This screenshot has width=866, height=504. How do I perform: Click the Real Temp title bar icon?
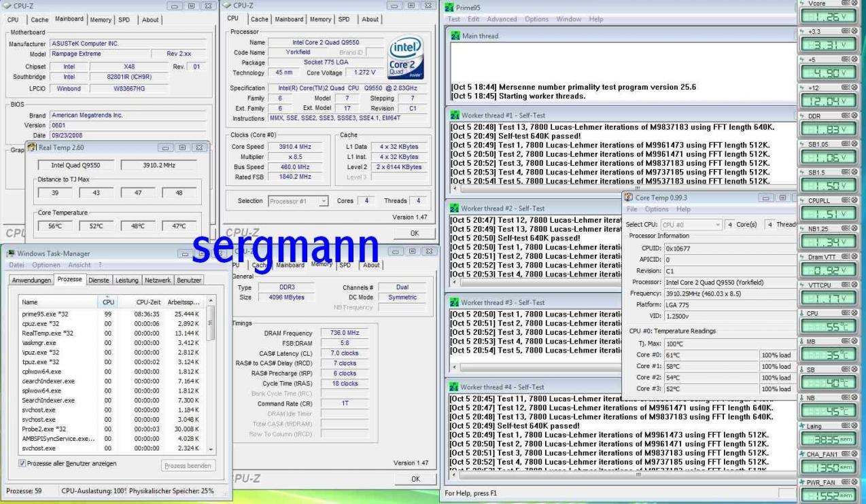(x=31, y=147)
